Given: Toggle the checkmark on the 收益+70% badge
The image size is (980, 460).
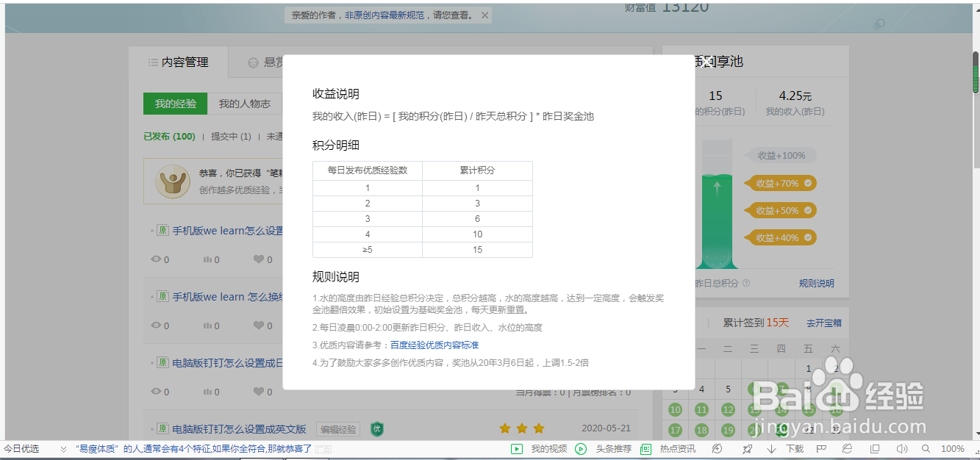Looking at the screenshot, I should pos(809,183).
